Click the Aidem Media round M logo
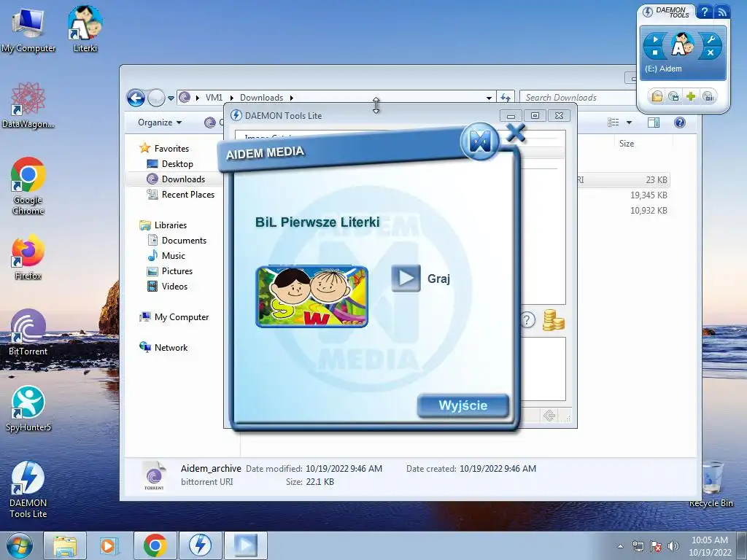This screenshot has height=560, width=747. point(480,141)
